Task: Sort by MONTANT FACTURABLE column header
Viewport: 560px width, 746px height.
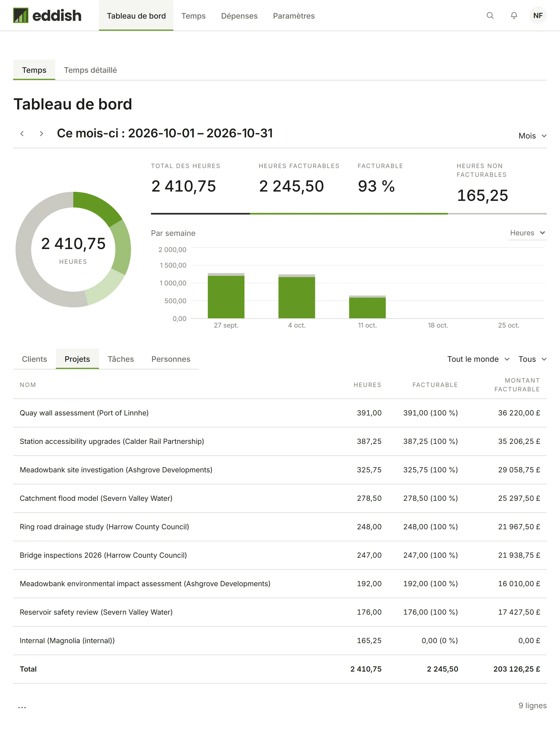Action: (517, 385)
